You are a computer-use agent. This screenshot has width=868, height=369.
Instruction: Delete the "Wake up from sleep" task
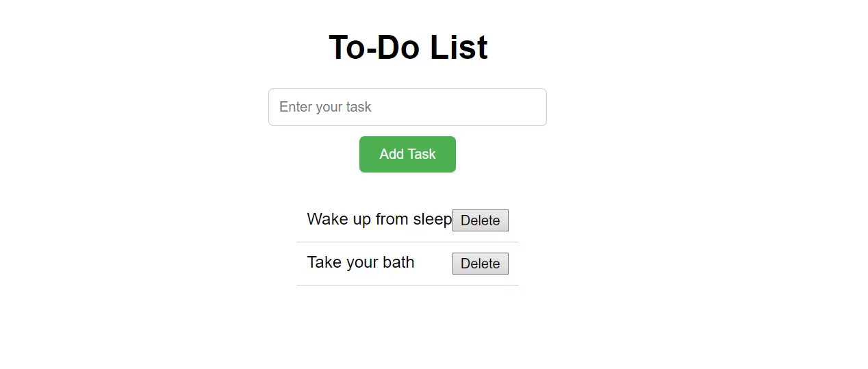tap(480, 220)
